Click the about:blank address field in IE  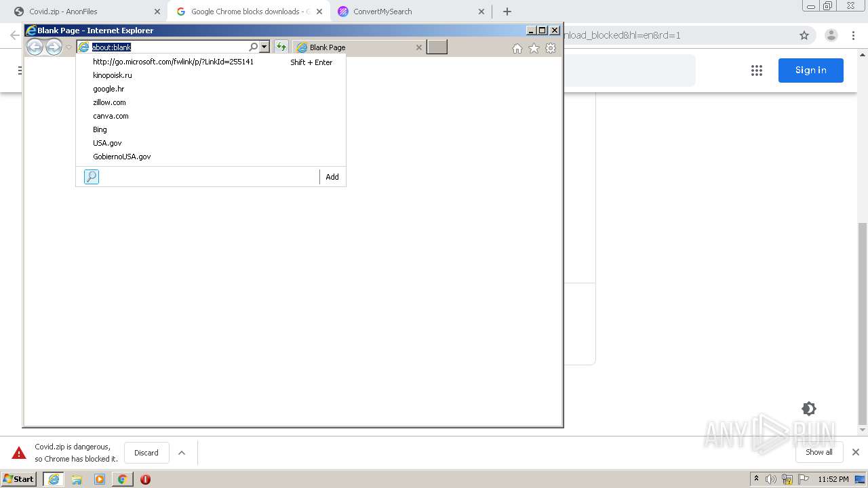[169, 47]
